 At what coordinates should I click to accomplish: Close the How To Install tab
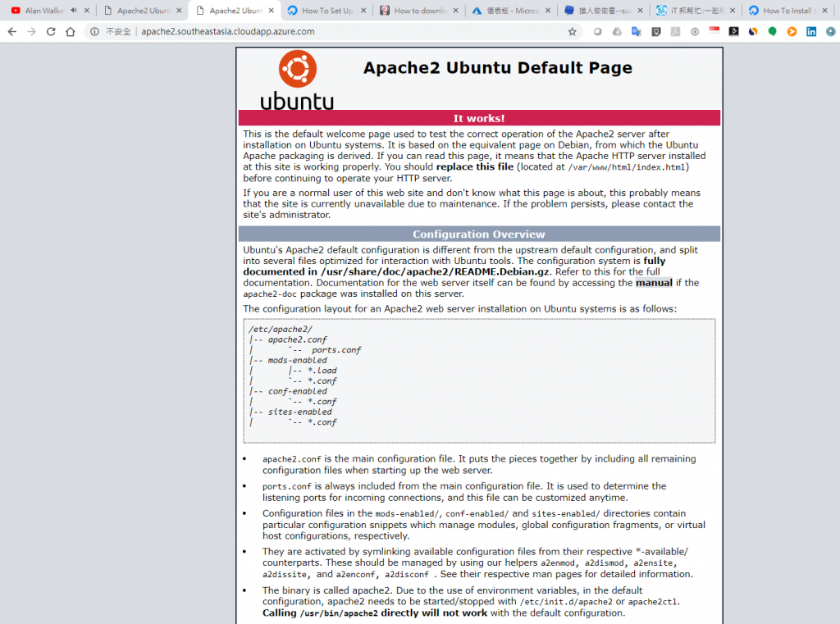click(x=825, y=10)
